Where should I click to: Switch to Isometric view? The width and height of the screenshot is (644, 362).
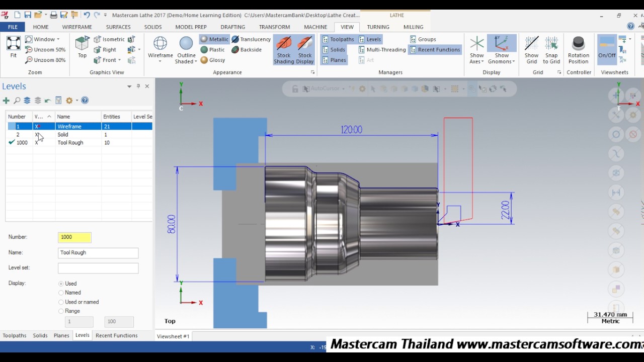coord(109,39)
